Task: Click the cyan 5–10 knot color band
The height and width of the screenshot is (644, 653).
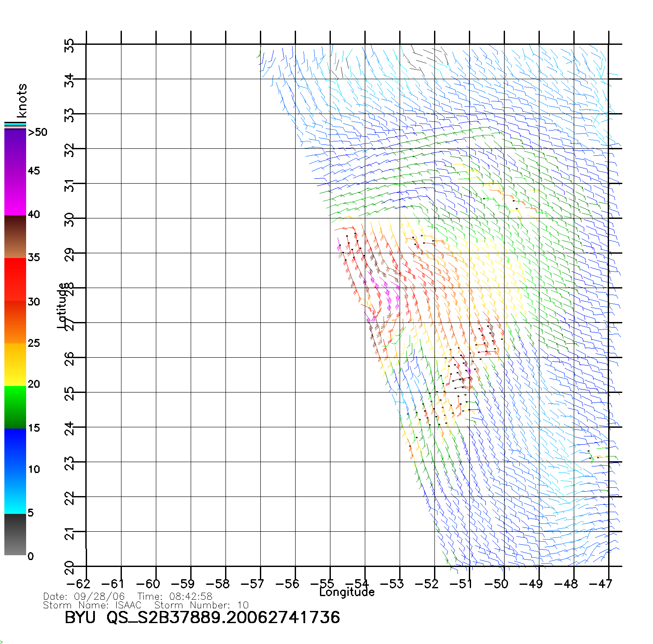Action: pyautogui.click(x=15, y=493)
